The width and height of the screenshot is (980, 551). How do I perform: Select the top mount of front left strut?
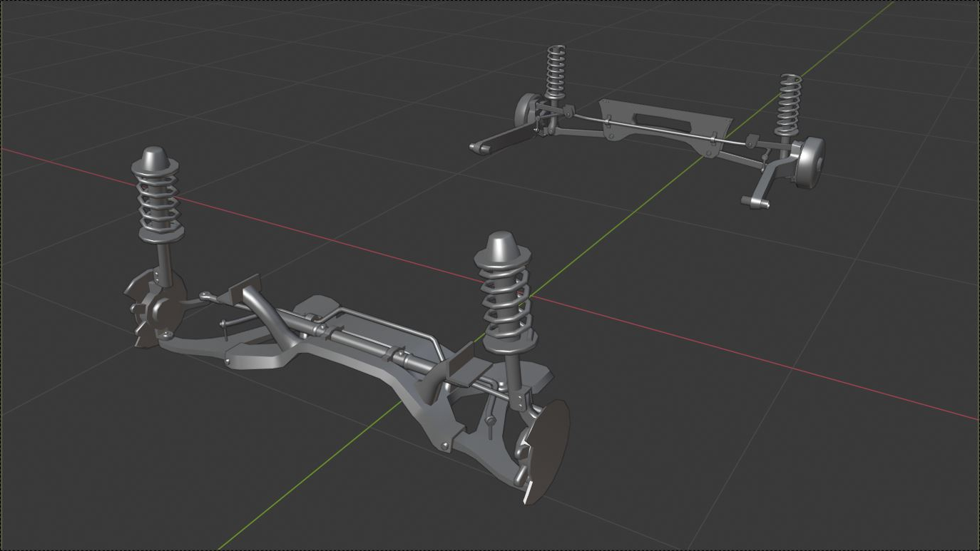click(154, 160)
